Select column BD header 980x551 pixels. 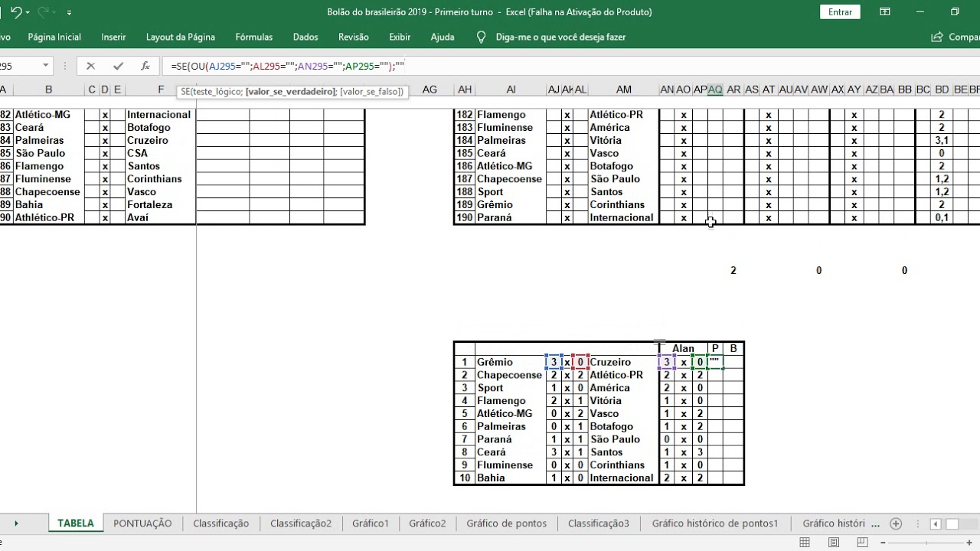click(942, 90)
